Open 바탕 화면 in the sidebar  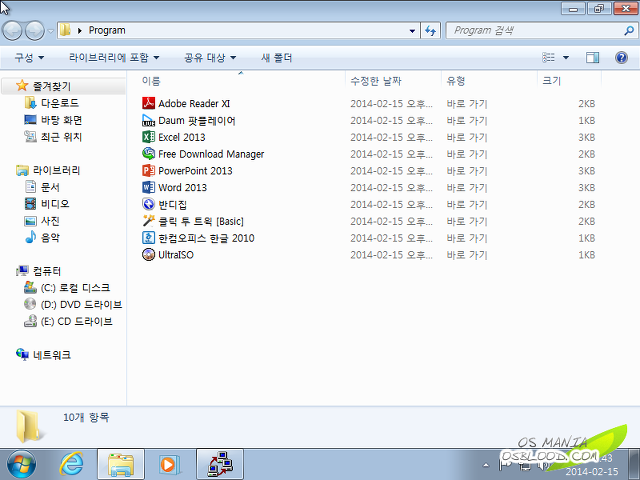coord(61,120)
